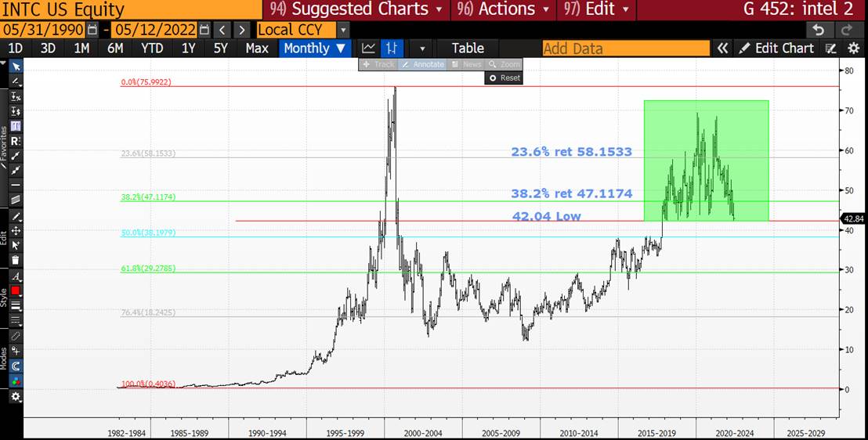Select the 3D range tab
Viewport: 868px width, 440px height.
[x=48, y=49]
